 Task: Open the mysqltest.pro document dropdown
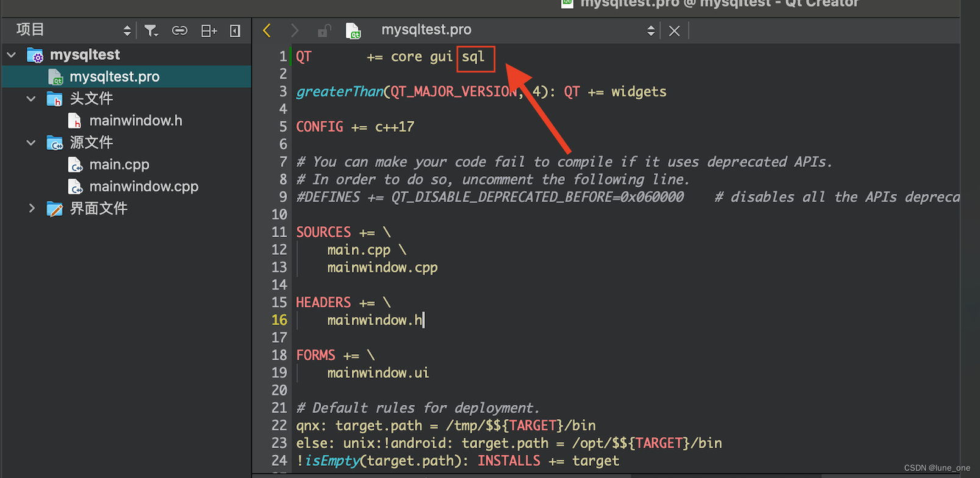tap(651, 30)
